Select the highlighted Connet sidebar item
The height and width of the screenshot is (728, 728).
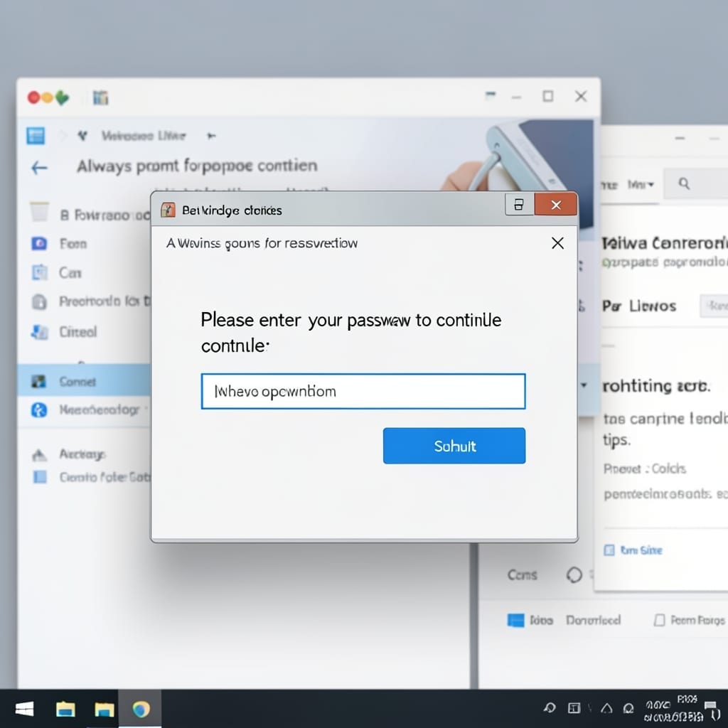(x=84, y=382)
